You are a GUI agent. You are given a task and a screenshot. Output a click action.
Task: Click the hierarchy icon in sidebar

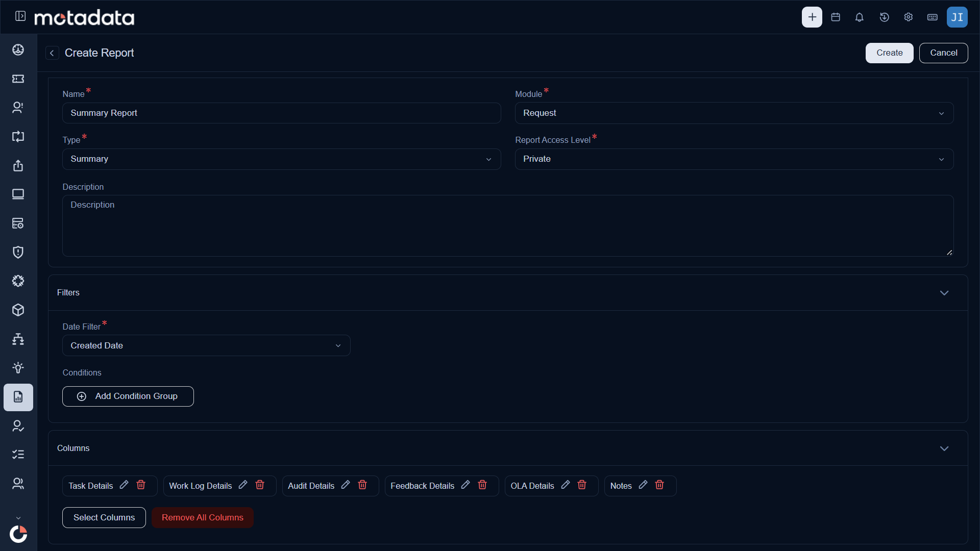[18, 339]
